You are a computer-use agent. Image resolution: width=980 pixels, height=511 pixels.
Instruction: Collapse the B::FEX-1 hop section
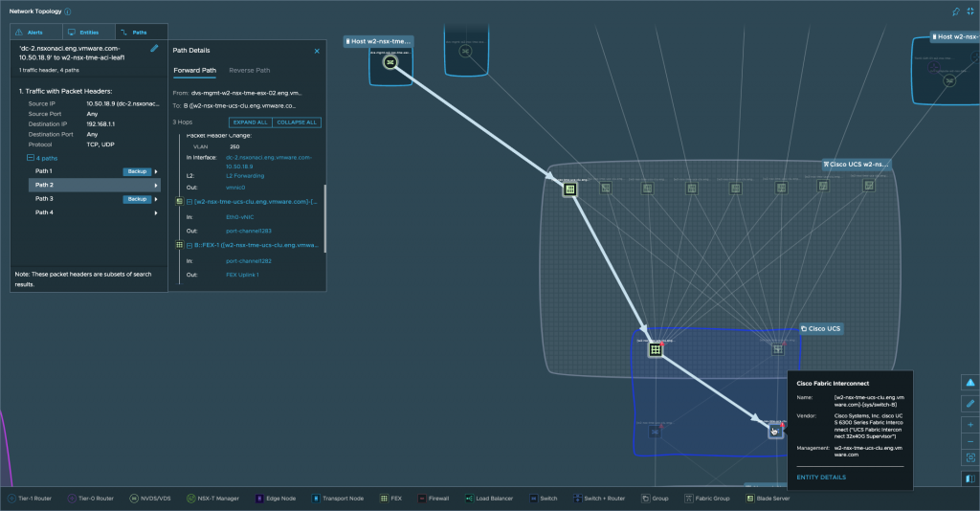pyautogui.click(x=189, y=245)
